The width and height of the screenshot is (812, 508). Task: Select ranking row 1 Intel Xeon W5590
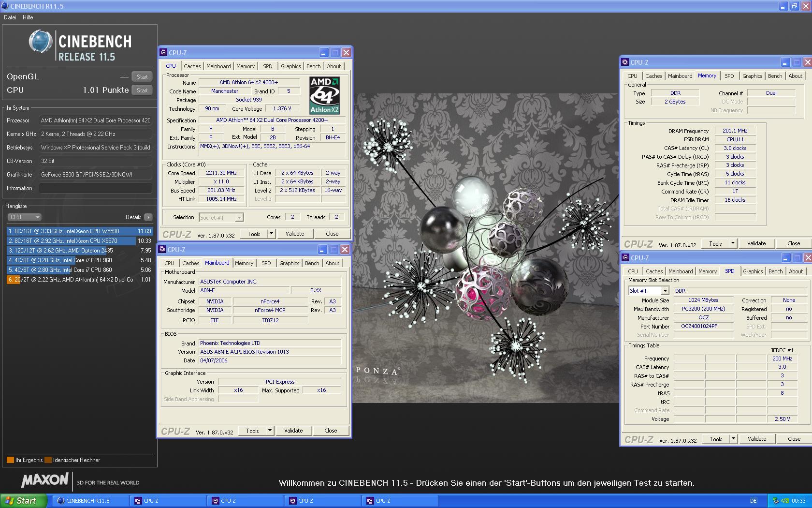coord(80,231)
